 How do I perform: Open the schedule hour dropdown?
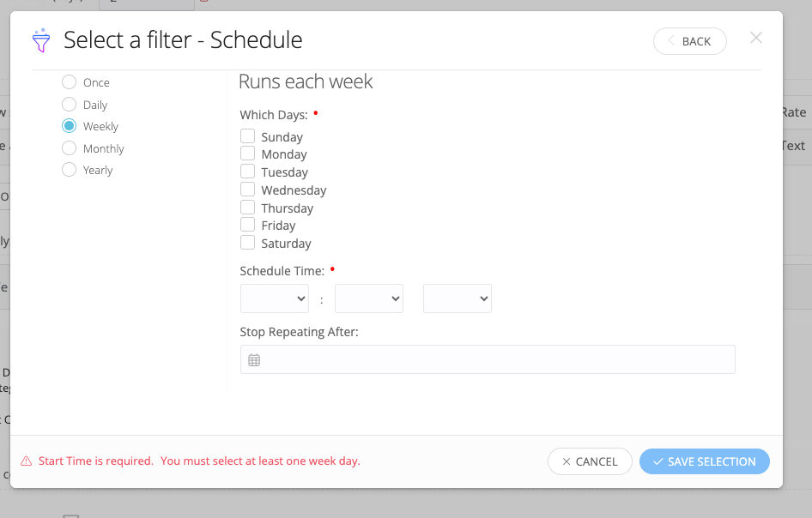tap(275, 298)
